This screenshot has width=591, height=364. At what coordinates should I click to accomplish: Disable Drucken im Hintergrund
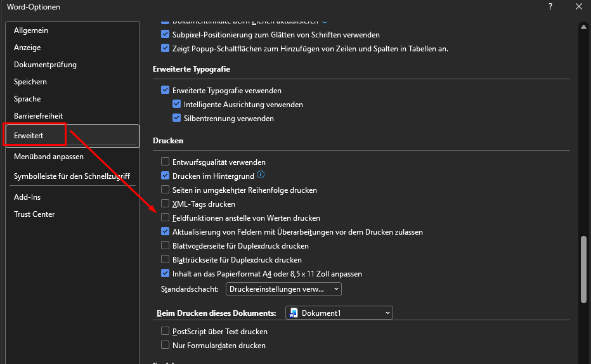(165, 176)
